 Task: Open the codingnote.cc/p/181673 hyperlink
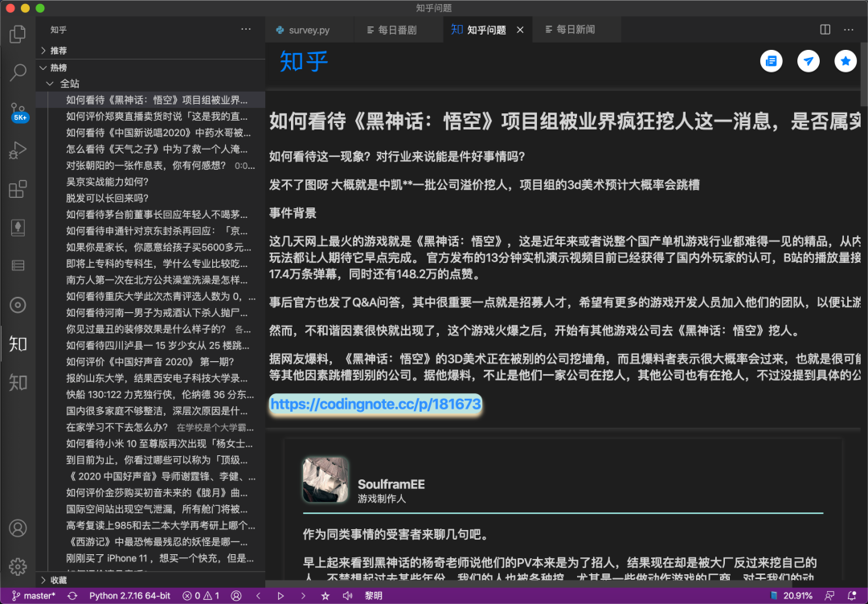click(375, 405)
